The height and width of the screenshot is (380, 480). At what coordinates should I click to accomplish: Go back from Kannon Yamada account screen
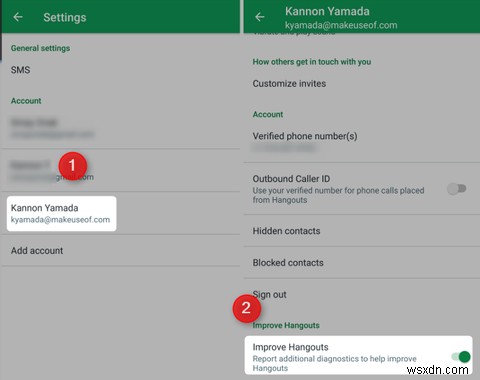(260, 17)
